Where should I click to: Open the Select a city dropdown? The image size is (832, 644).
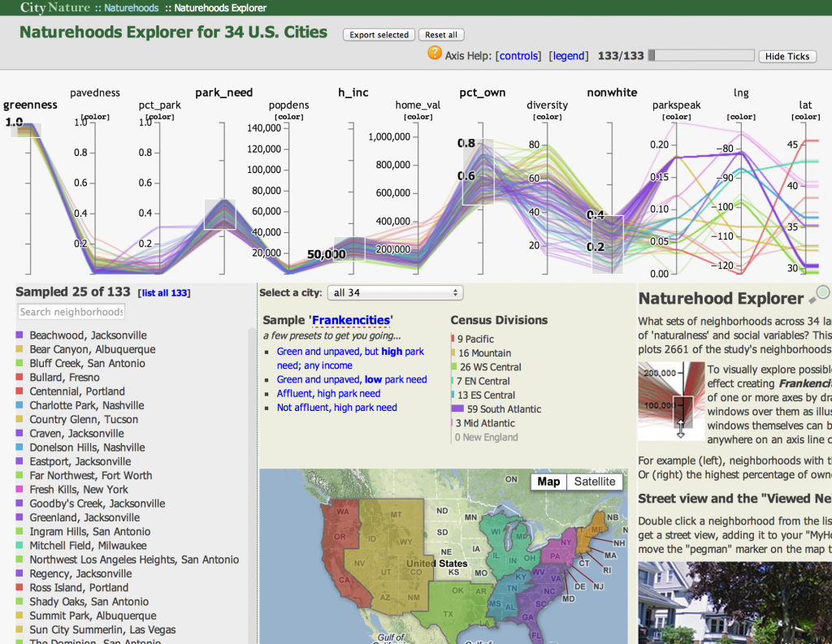tap(396, 293)
